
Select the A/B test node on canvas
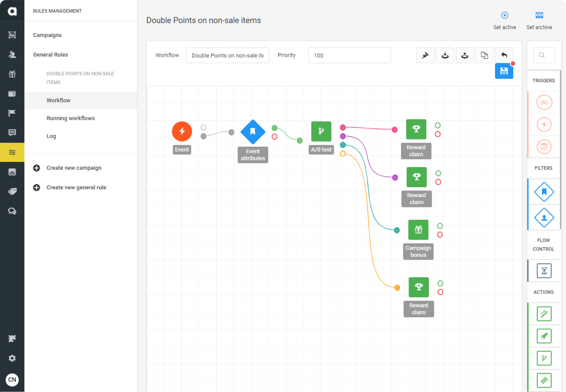(x=321, y=131)
